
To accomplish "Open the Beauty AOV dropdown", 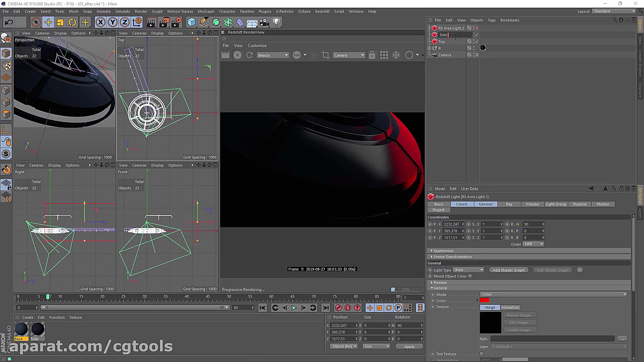I will pyautogui.click(x=272, y=55).
